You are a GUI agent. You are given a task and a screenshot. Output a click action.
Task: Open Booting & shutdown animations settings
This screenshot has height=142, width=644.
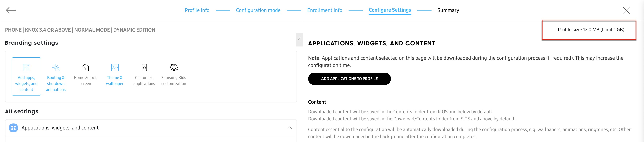[x=56, y=78]
